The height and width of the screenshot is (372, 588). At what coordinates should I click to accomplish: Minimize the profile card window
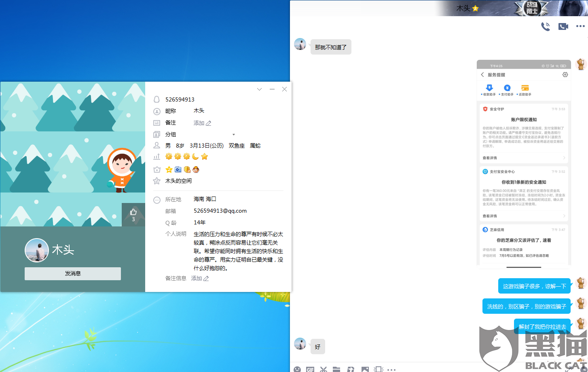coord(272,89)
